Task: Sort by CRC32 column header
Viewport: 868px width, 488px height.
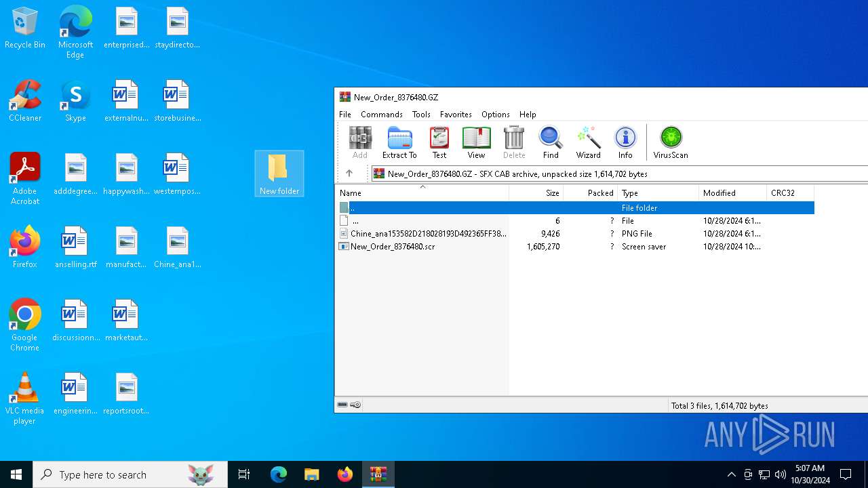Action: (x=790, y=193)
